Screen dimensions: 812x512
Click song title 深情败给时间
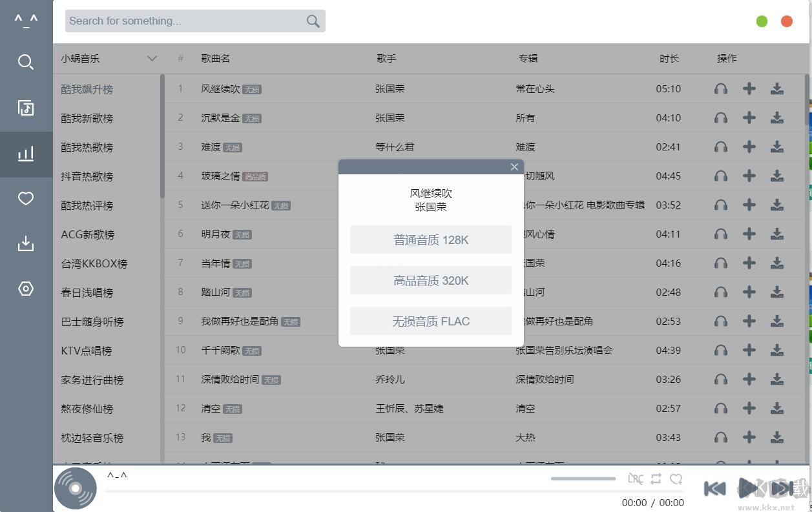click(230, 380)
